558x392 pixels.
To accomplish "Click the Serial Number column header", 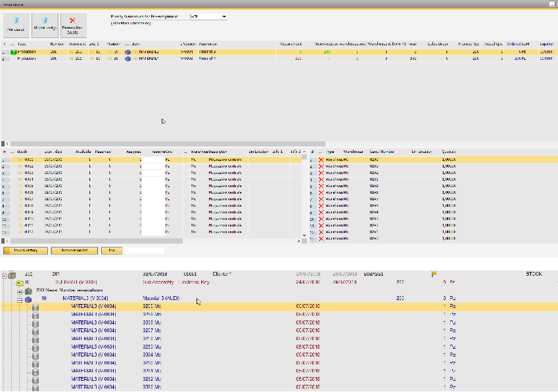I will coord(381,152).
